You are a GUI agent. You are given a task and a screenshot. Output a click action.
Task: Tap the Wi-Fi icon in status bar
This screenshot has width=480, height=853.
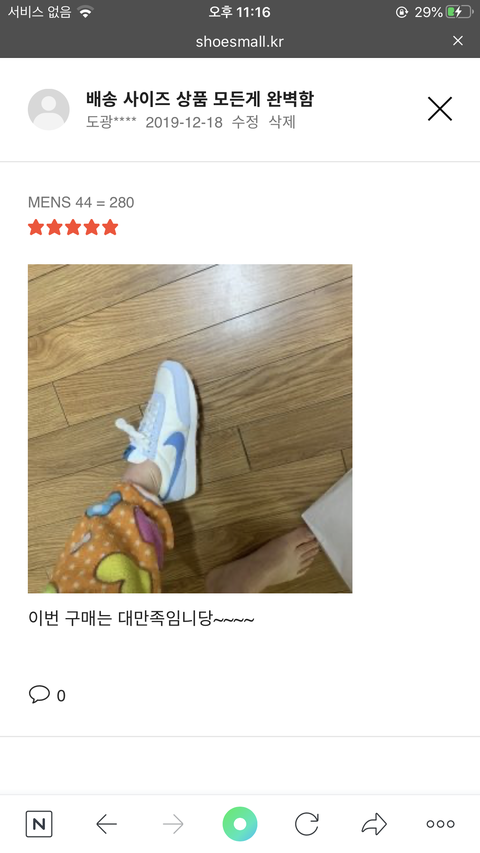pyautogui.click(x=85, y=12)
